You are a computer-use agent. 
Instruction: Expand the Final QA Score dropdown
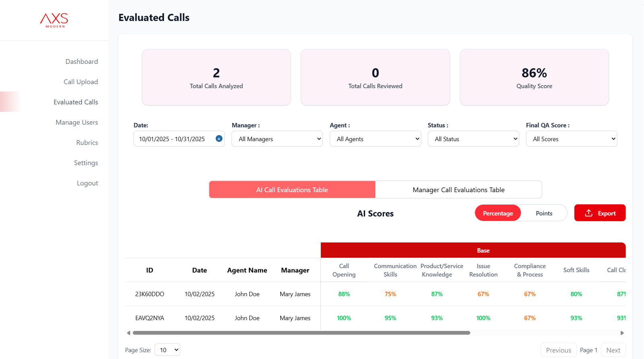[x=571, y=139]
